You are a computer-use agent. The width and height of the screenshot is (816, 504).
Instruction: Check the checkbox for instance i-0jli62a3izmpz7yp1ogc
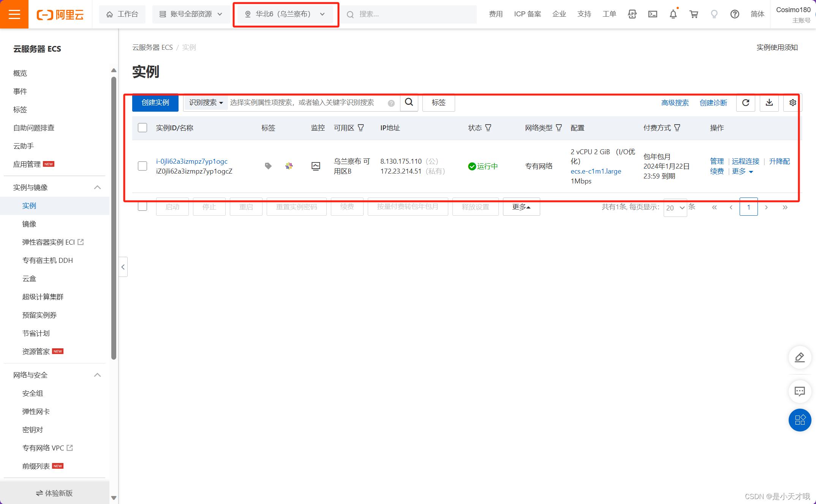tap(142, 166)
